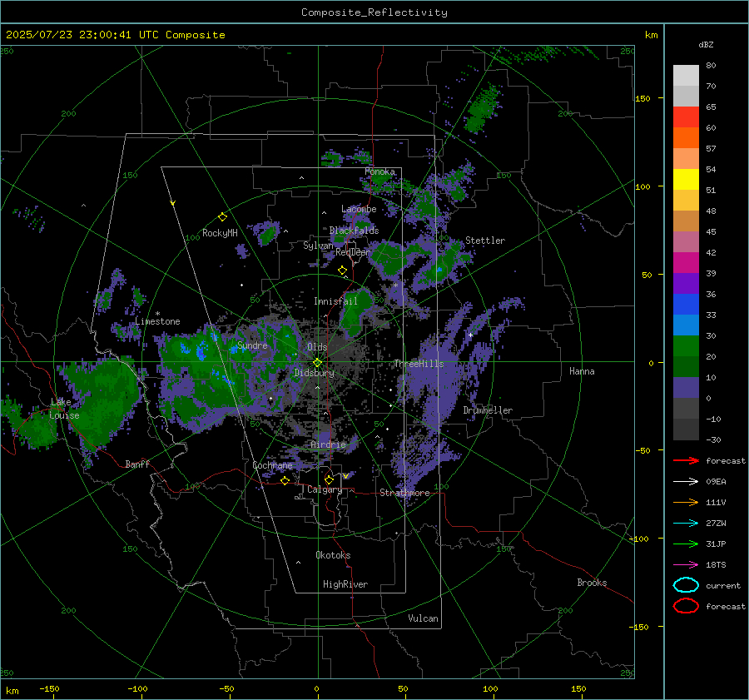Click the Banff town label
The width and height of the screenshot is (749, 700).
click(137, 464)
